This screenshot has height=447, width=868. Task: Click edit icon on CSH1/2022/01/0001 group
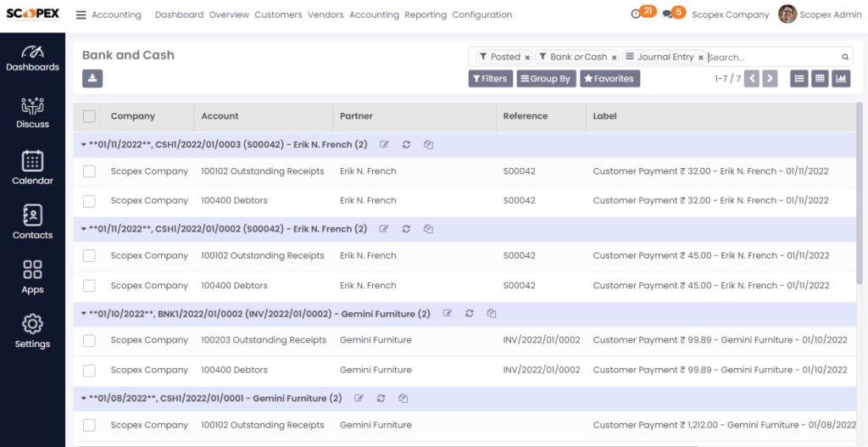click(x=359, y=399)
